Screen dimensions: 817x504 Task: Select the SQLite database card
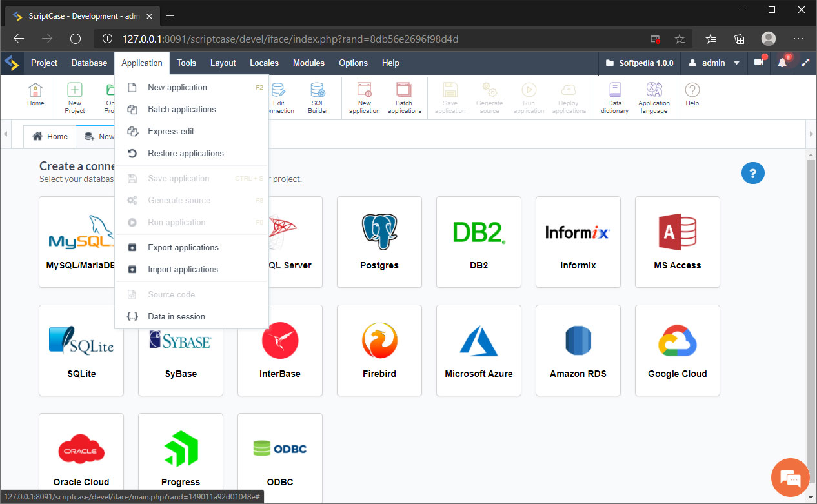click(81, 350)
